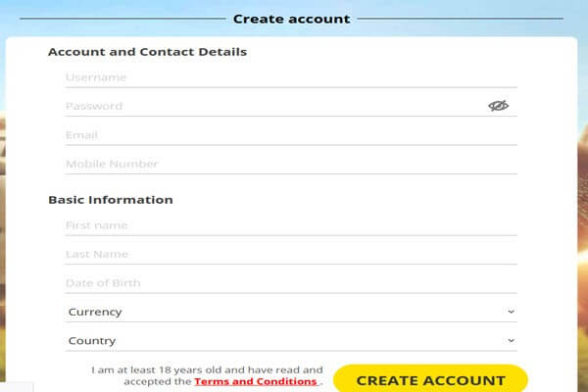Click the chevron arrow on Country row

(x=511, y=341)
